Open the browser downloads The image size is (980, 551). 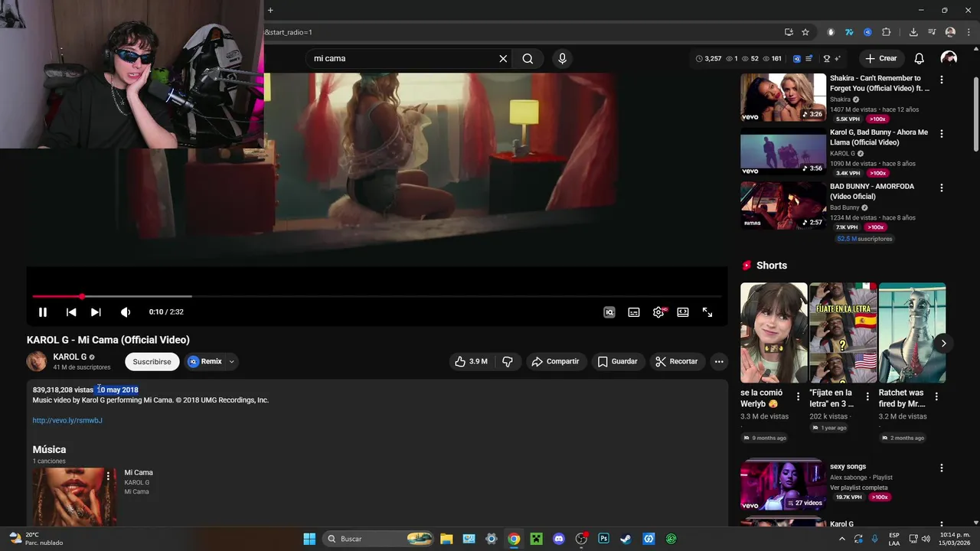(913, 32)
